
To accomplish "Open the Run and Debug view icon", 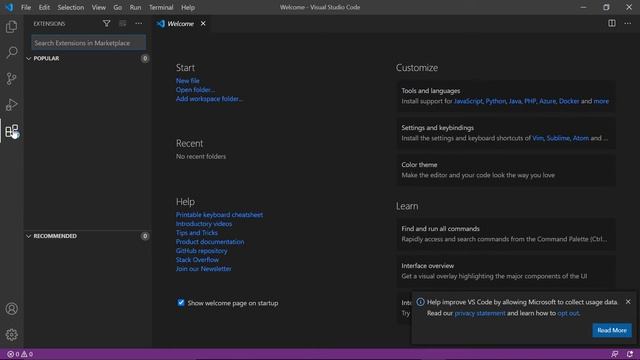I will pos(11,105).
